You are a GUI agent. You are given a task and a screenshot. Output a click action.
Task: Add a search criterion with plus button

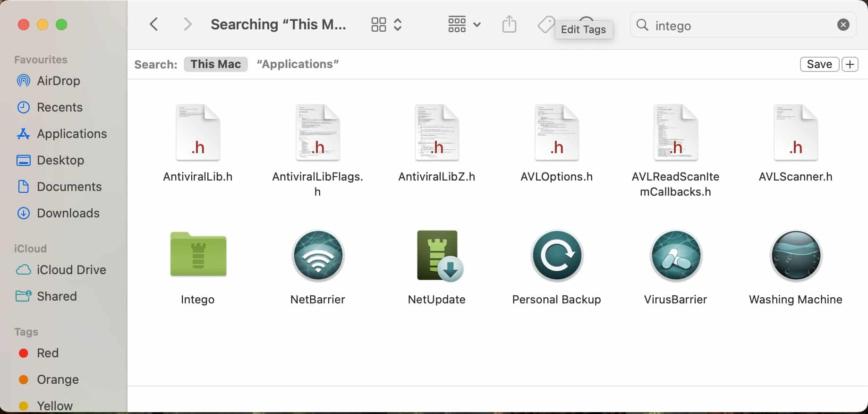[x=850, y=64]
